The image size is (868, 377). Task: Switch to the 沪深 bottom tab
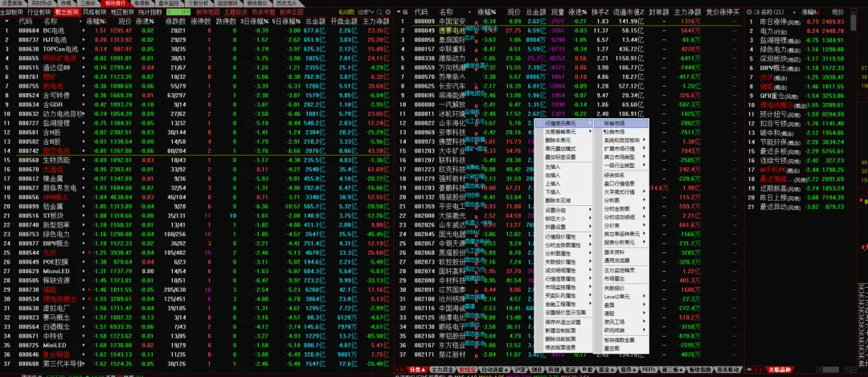point(518,369)
